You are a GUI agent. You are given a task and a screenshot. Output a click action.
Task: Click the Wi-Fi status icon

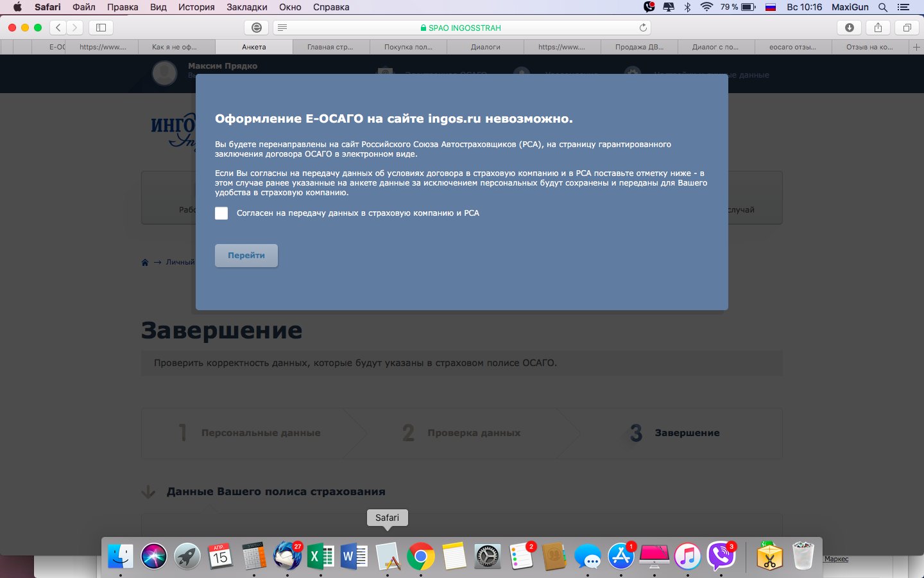707,7
